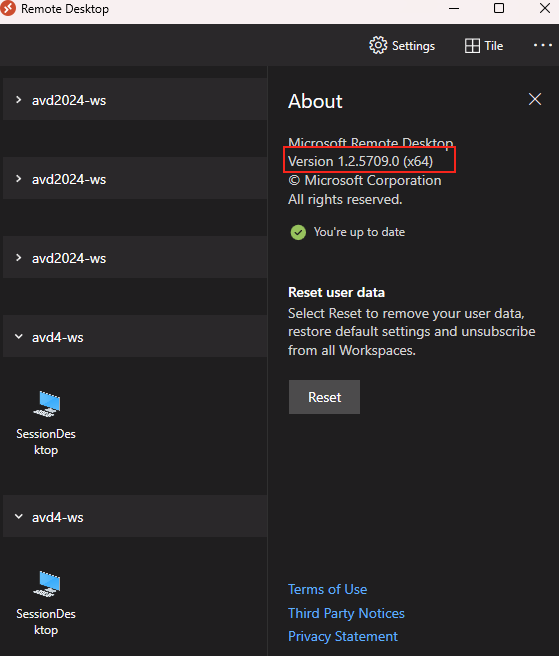Click the Remote Desktop title bar app icon

coord(8,8)
